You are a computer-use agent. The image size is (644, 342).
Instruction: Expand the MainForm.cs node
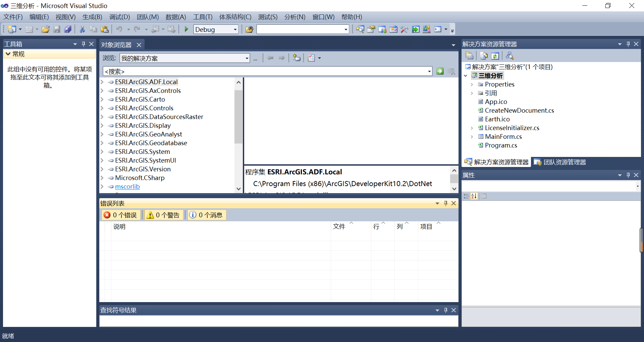472,137
